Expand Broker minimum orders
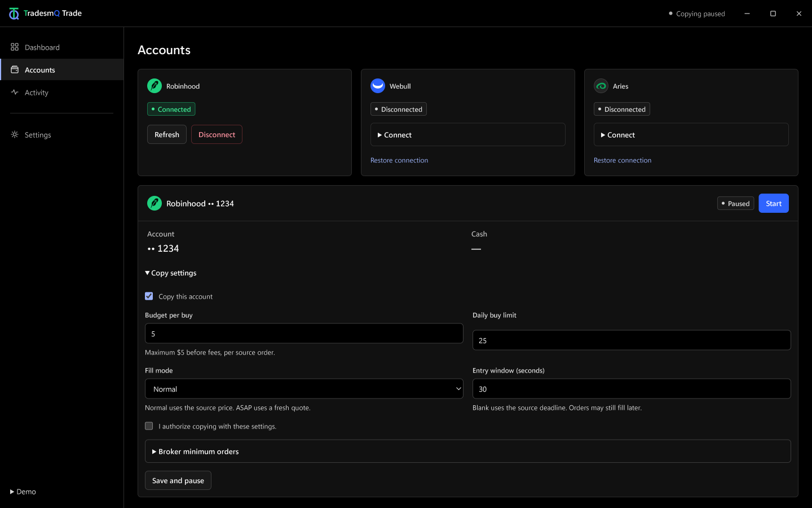This screenshot has width=812, height=508. pyautogui.click(x=467, y=451)
